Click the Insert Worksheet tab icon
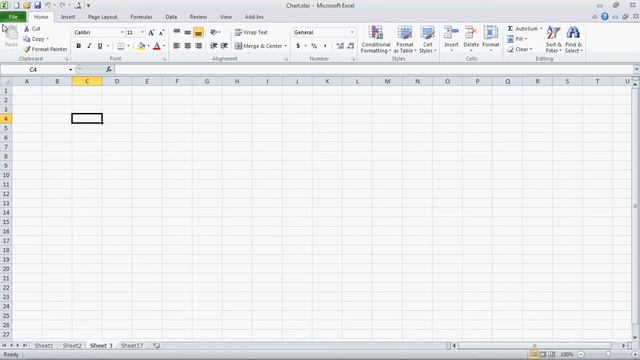This screenshot has height=360, width=640. [x=156, y=345]
